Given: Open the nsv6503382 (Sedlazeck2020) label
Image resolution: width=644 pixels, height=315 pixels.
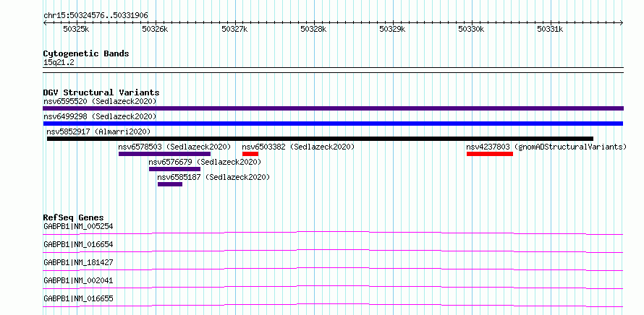Looking at the screenshot, I should [298, 147].
